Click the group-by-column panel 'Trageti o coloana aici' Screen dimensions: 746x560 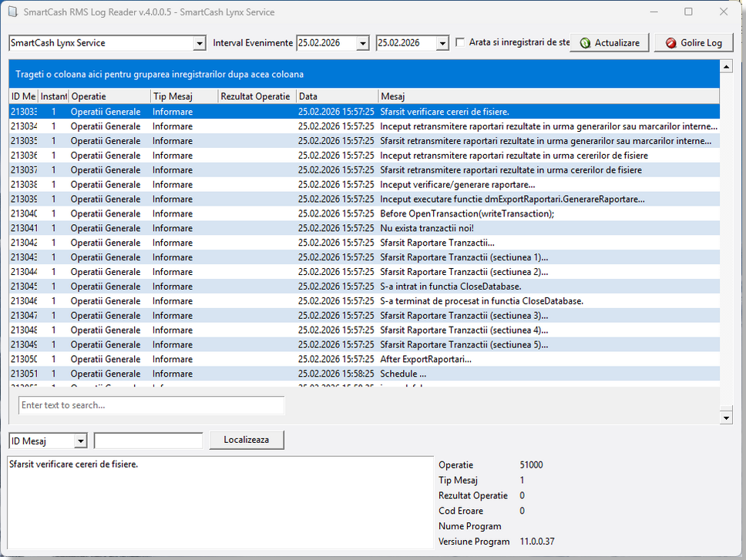point(364,74)
